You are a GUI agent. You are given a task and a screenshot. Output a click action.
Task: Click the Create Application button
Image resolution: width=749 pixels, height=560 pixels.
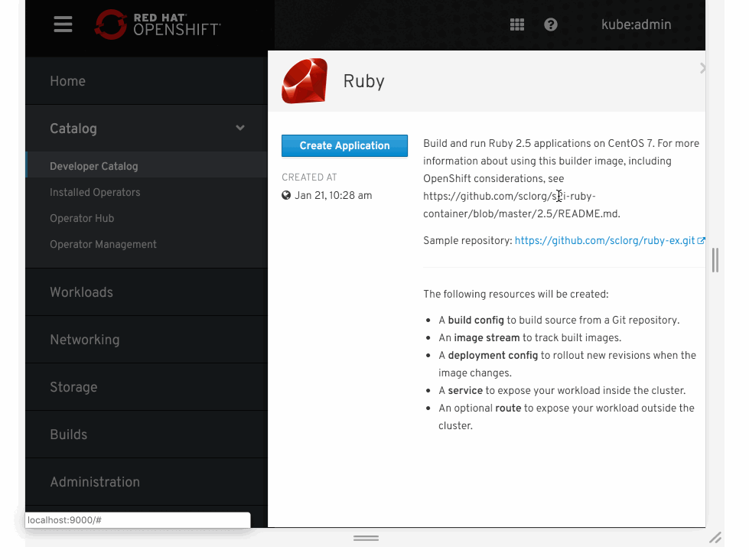(344, 145)
